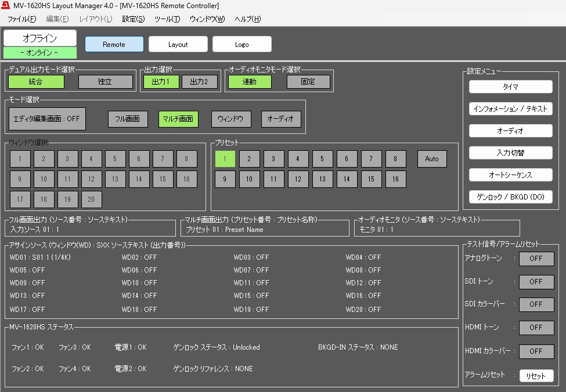Viewport: 566px width, 392px height.
Task: Open ゲンロック / BKGD (DO) settings
Action: click(x=510, y=197)
